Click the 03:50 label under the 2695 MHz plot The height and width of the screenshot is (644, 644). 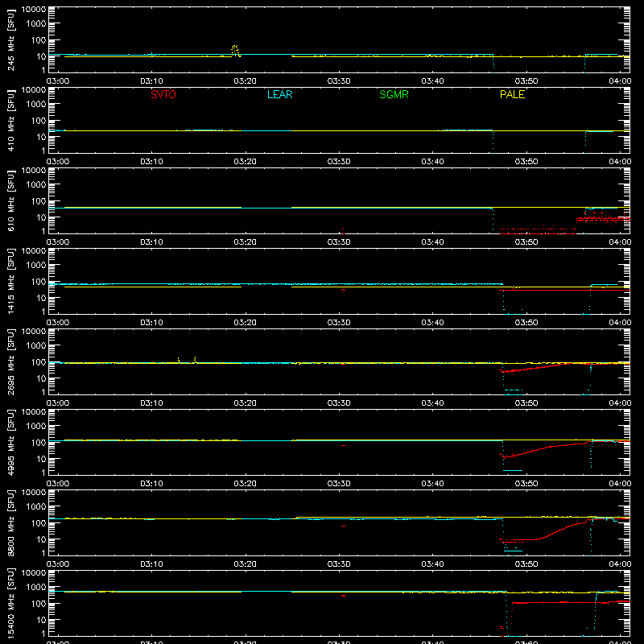[x=526, y=403]
